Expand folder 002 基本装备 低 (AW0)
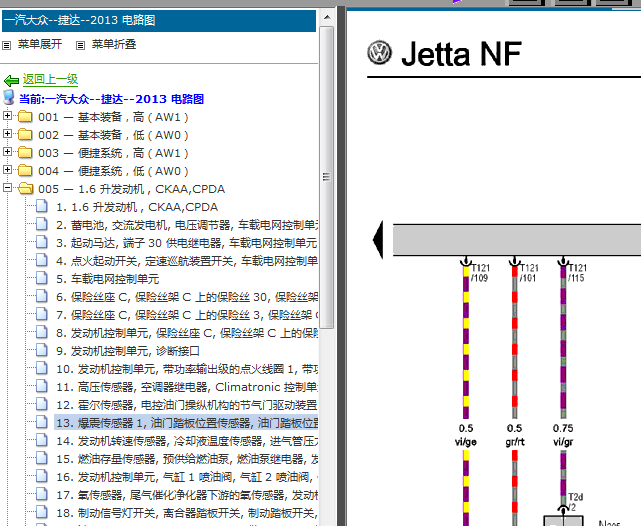The width and height of the screenshot is (641, 526). point(7,134)
